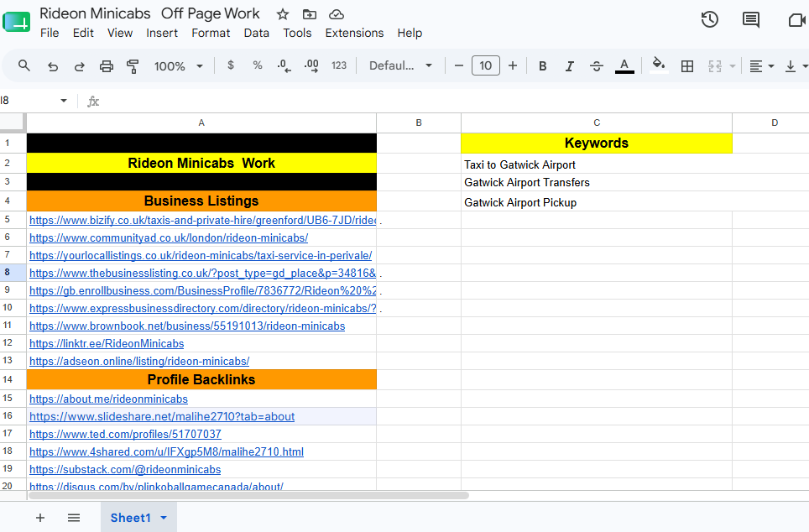Open the bizify.co.uk listing link

click(x=203, y=221)
